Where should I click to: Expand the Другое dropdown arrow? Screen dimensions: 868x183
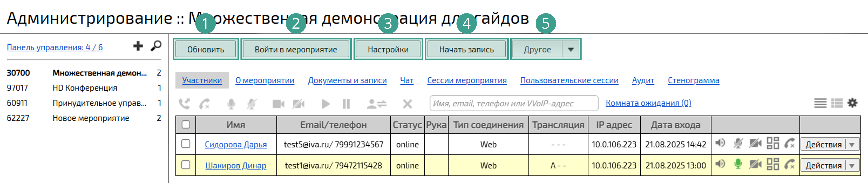pos(571,49)
